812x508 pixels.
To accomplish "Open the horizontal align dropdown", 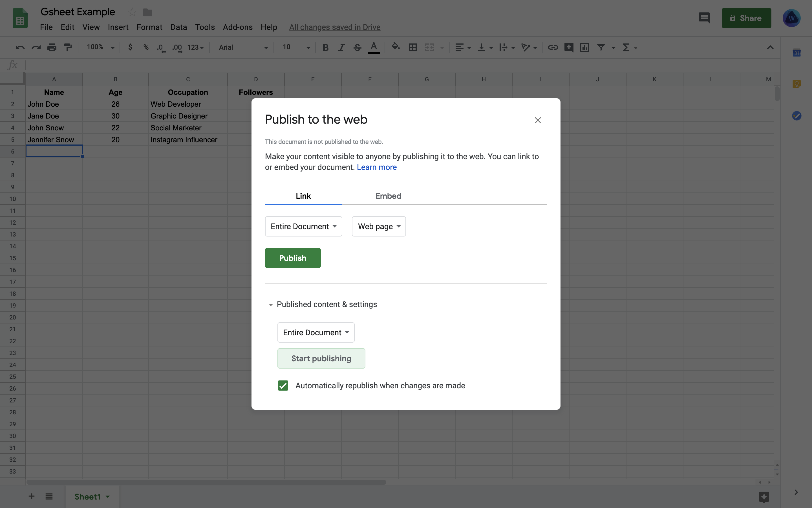I will pos(463,47).
